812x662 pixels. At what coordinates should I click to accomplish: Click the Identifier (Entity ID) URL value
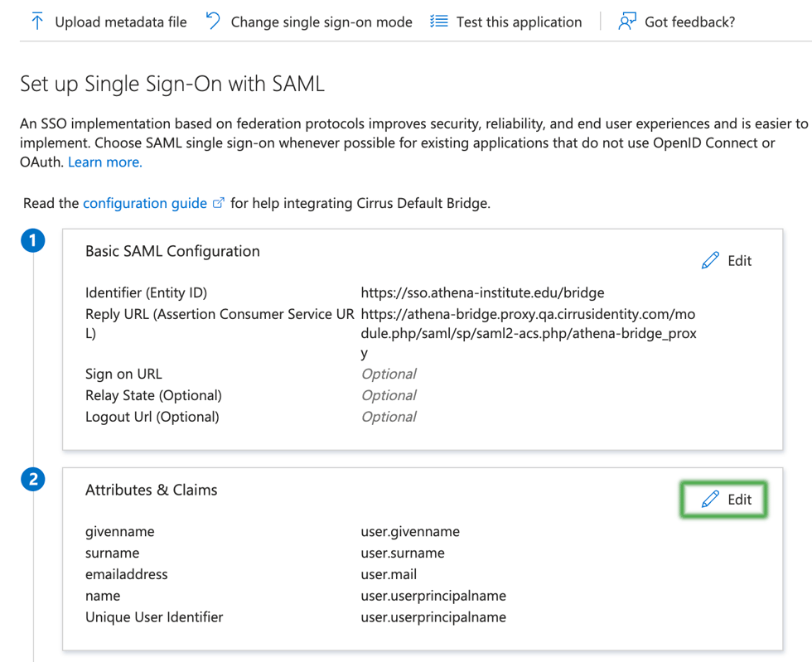point(482,292)
